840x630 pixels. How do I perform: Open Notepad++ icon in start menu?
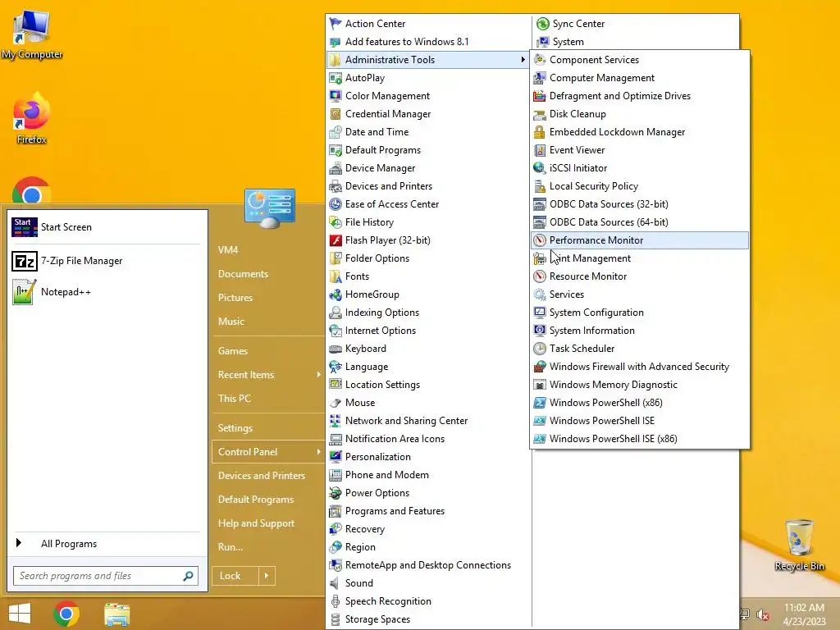tap(25, 292)
